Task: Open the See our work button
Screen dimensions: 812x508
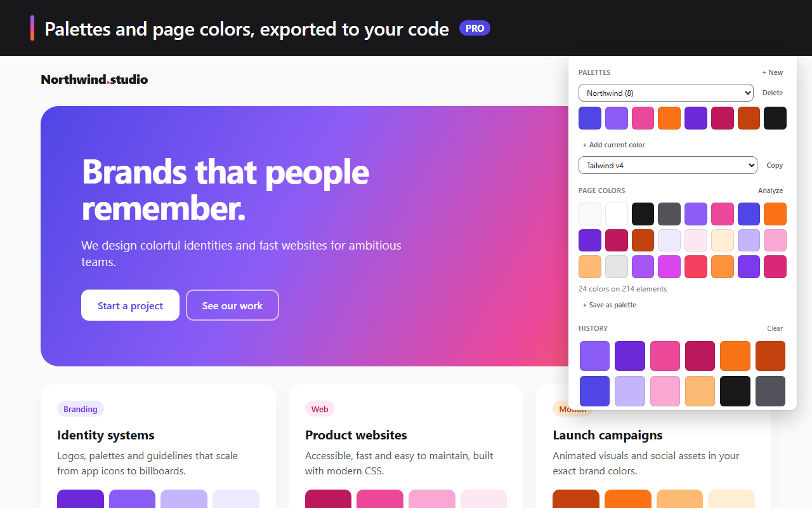Action: [x=232, y=305]
